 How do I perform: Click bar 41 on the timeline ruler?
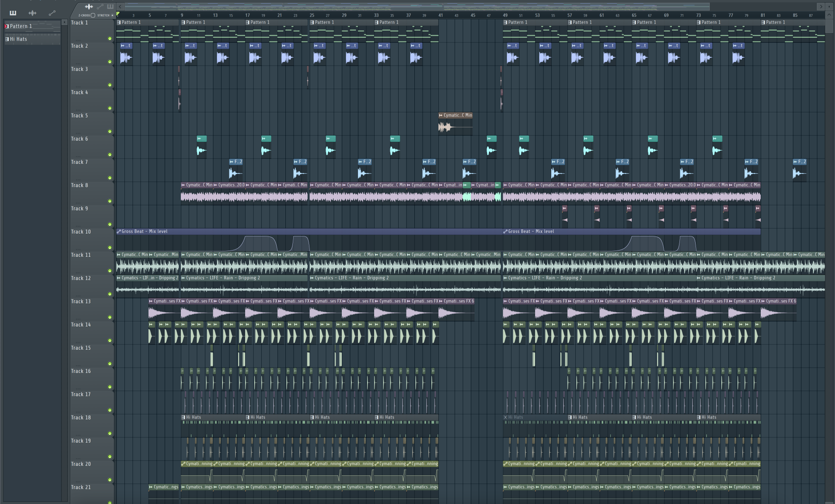(x=441, y=15)
